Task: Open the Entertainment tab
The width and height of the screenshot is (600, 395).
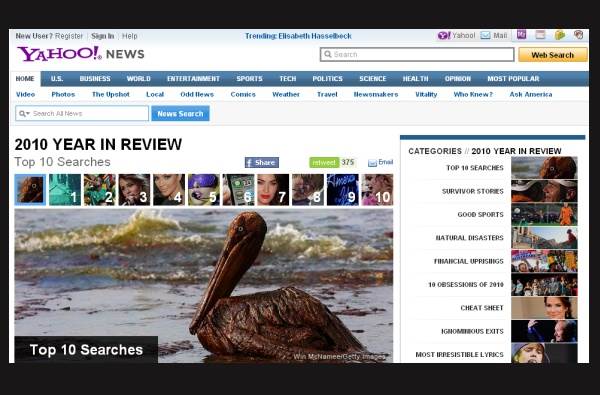Action: coord(193,79)
